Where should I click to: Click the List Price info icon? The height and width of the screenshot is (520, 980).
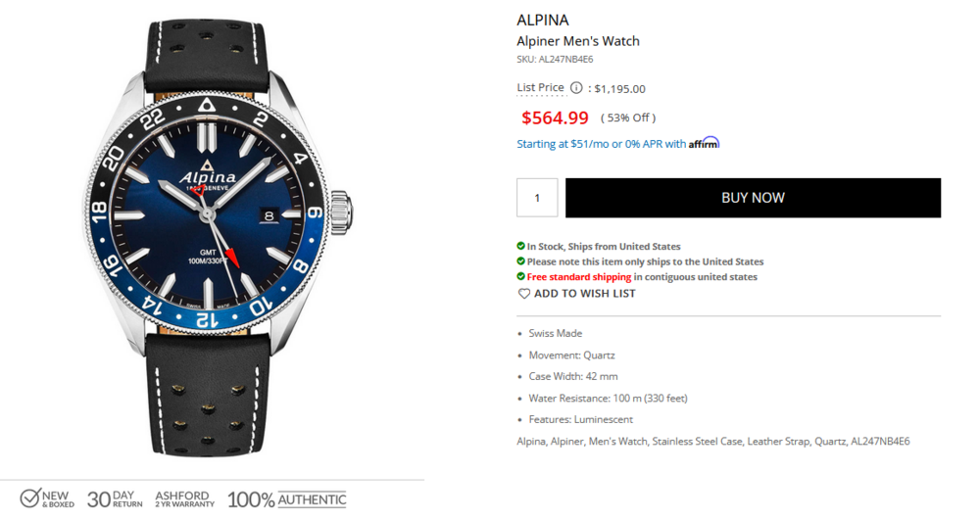point(576,88)
